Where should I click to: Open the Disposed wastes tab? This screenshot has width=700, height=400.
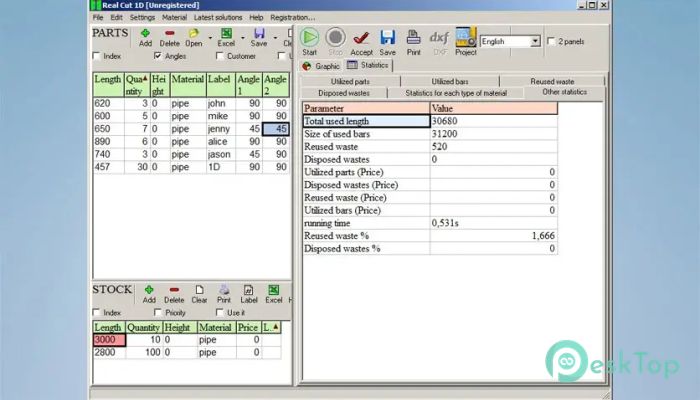coord(344,93)
